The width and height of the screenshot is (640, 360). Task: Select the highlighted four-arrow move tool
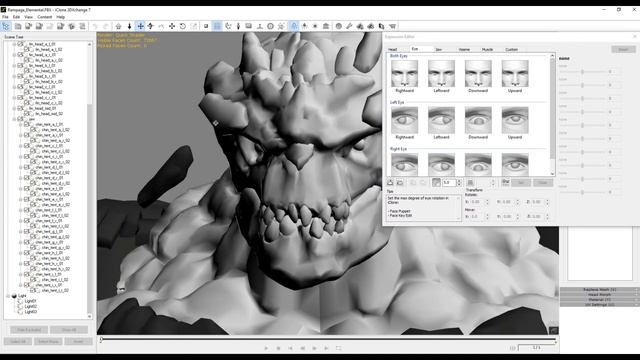click(140, 26)
